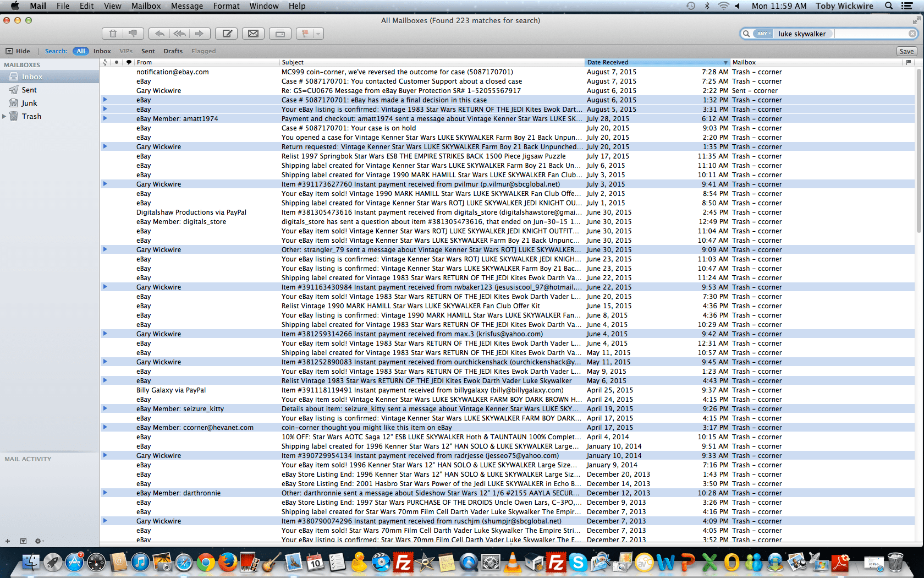Image resolution: width=924 pixels, height=578 pixels.
Task: Open the Window menu
Action: 264,6
